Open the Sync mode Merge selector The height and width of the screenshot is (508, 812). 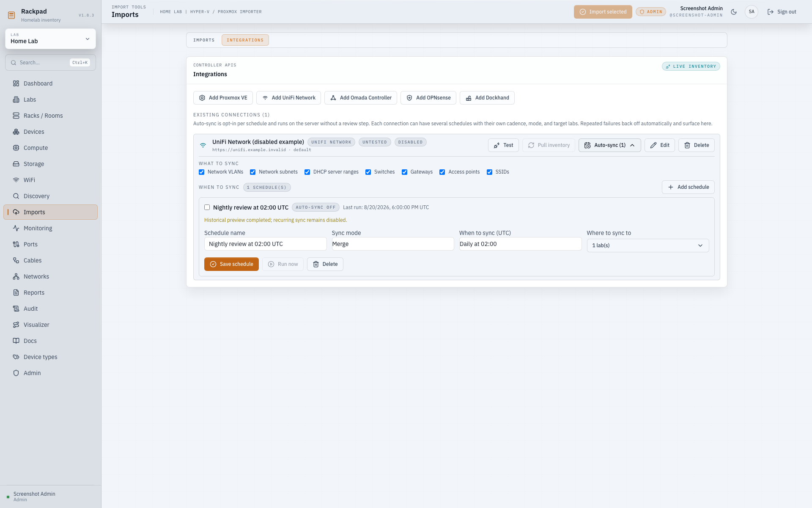point(393,244)
